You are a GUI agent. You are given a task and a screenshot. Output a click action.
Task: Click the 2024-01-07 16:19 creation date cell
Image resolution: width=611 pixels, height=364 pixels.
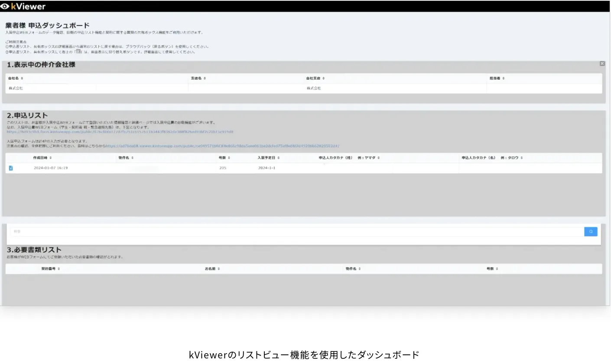pos(51,168)
